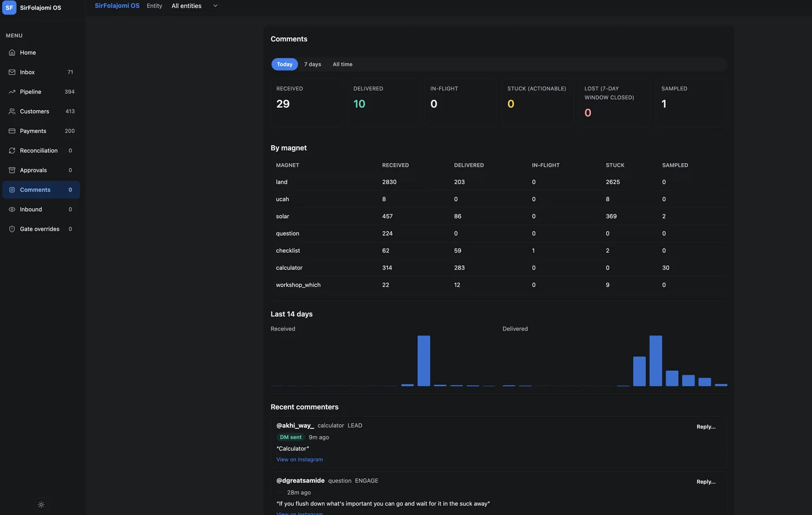Click solar received value 457
The width and height of the screenshot is (812, 515).
(x=388, y=217)
